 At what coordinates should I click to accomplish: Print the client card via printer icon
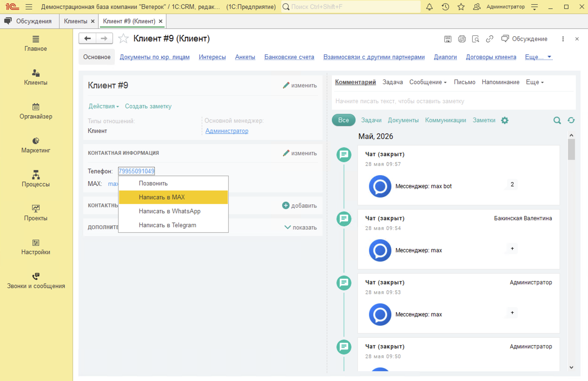click(462, 39)
